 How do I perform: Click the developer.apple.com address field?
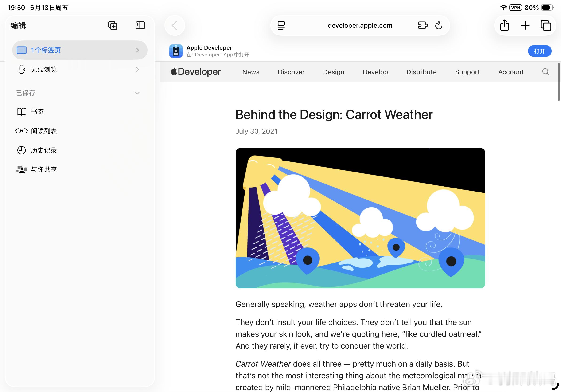pyautogui.click(x=360, y=25)
